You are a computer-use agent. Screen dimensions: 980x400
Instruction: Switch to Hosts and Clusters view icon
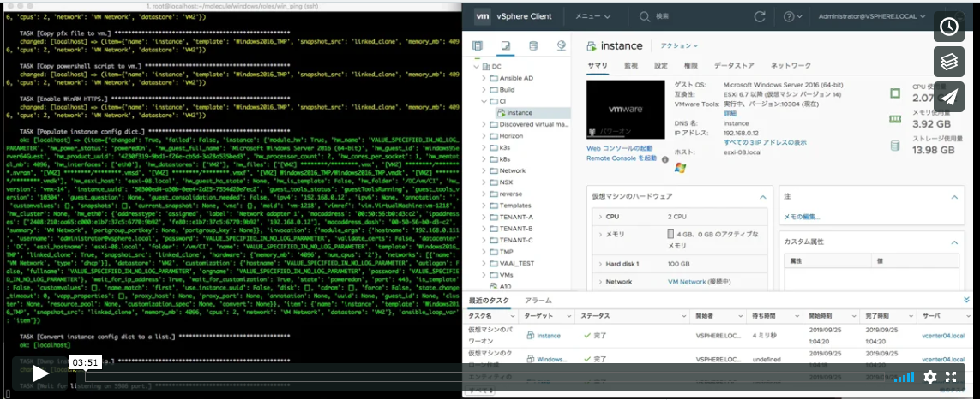click(478, 45)
